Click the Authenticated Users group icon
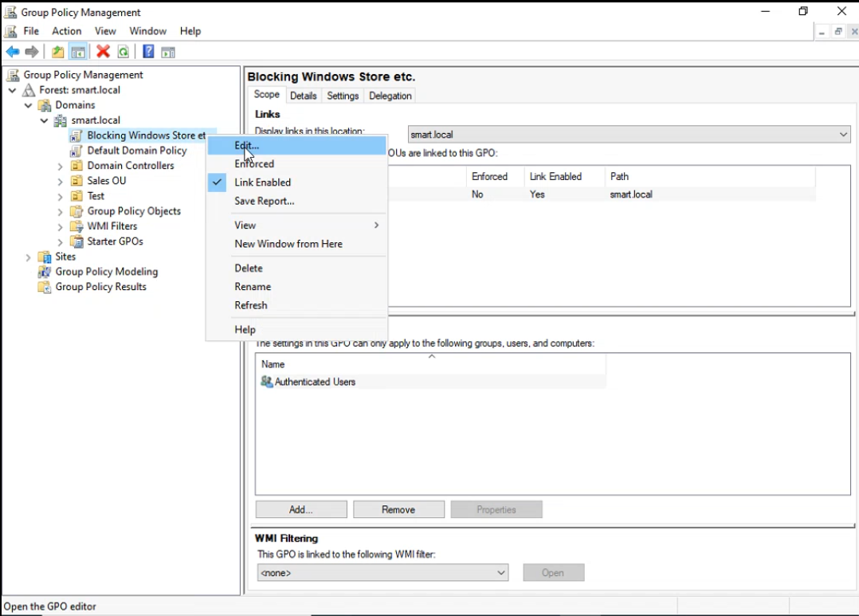Screen dimensions: 859x616 tap(267, 382)
